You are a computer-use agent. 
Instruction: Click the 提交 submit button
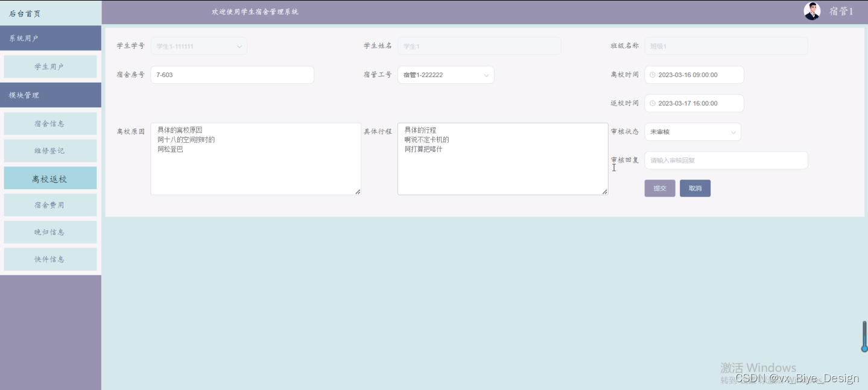tap(660, 188)
